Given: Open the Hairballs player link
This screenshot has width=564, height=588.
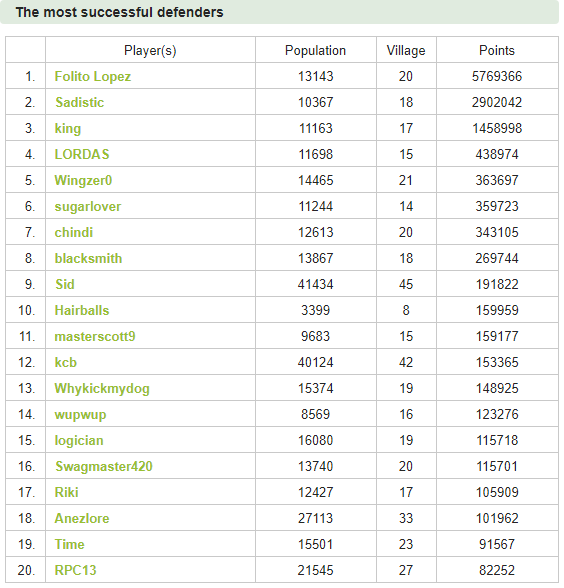Looking at the screenshot, I should click(82, 310).
